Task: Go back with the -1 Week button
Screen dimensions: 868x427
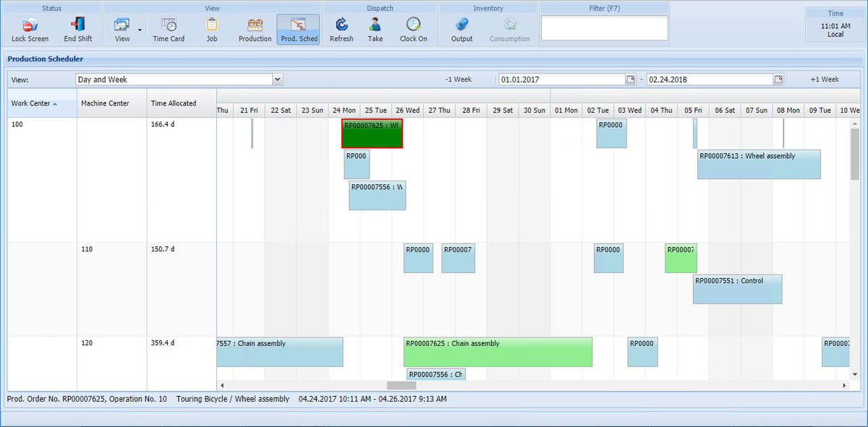Action: coord(459,79)
